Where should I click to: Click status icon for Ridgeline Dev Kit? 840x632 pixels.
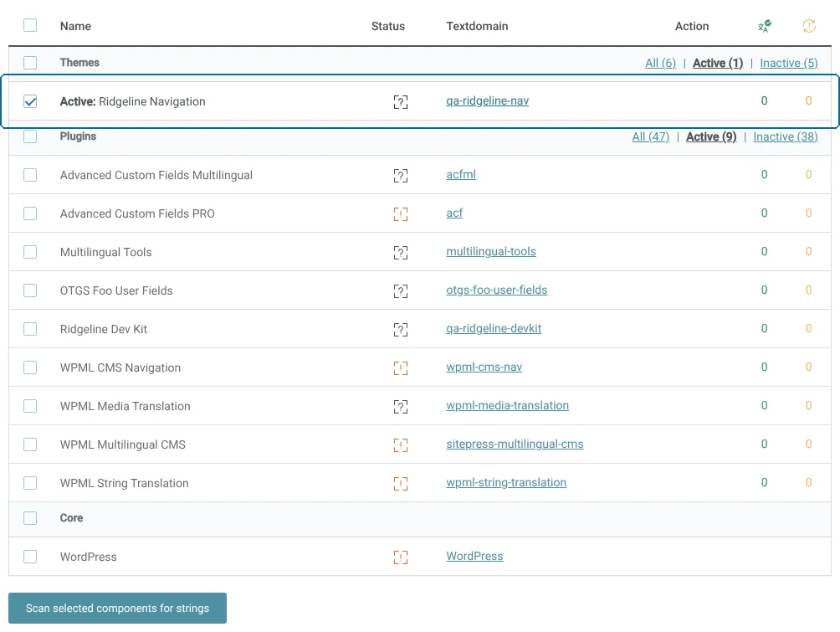click(401, 330)
